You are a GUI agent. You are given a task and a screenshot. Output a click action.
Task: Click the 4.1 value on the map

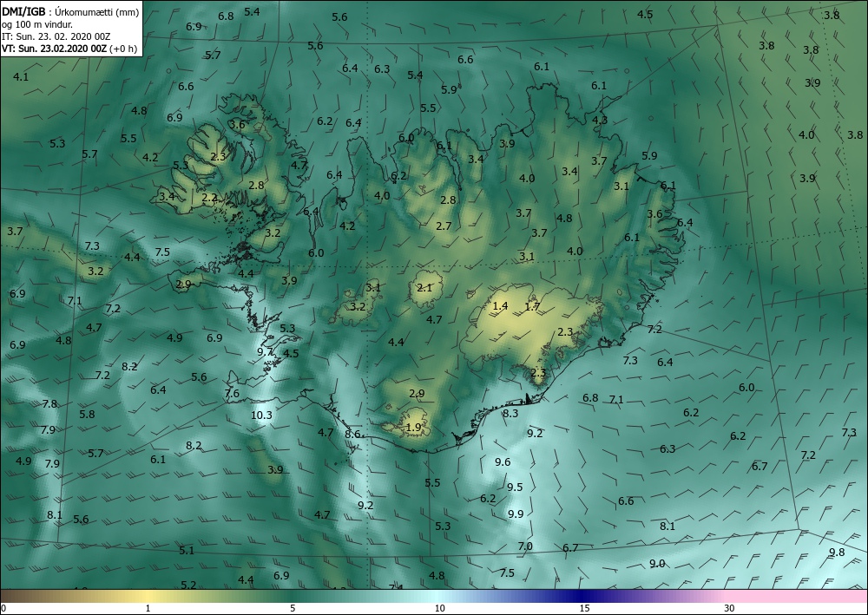21,77
